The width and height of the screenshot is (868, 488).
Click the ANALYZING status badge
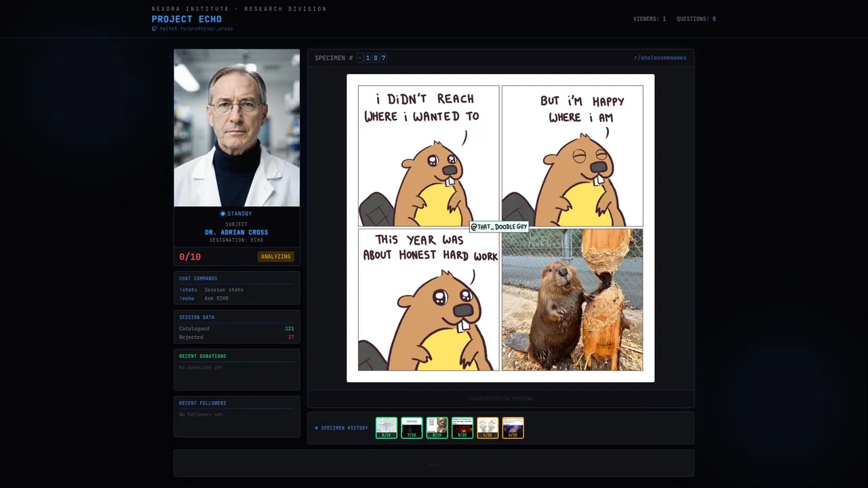click(276, 257)
